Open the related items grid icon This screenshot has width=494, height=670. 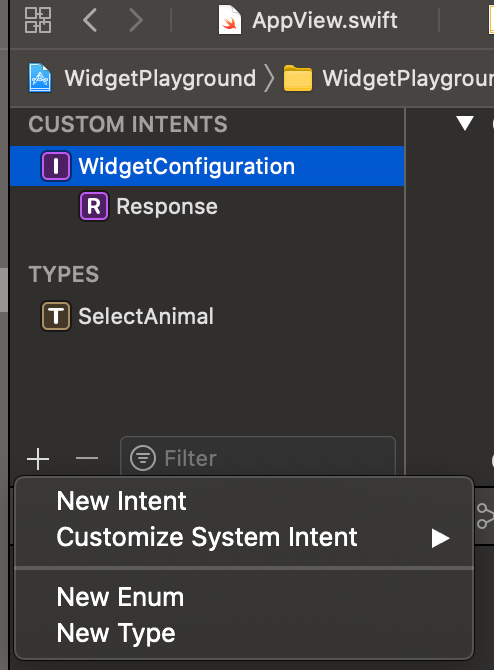click(38, 20)
